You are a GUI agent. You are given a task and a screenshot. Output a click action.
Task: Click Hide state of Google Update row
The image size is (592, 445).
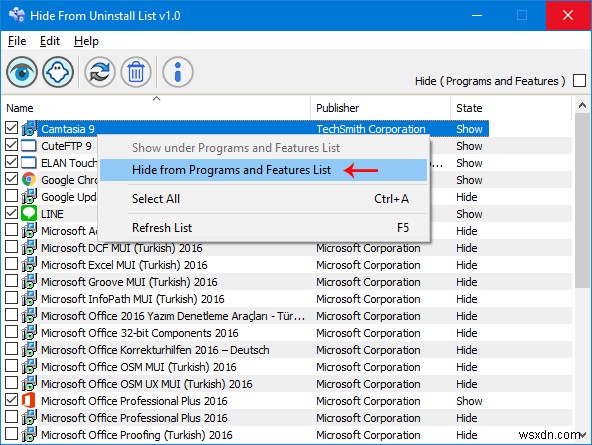[467, 197]
